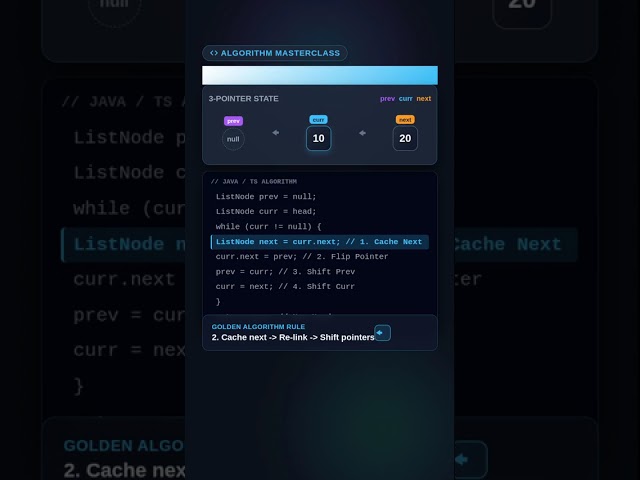Select the node 20 box in sharp panel
This screenshot has height=480, width=640.
405,138
